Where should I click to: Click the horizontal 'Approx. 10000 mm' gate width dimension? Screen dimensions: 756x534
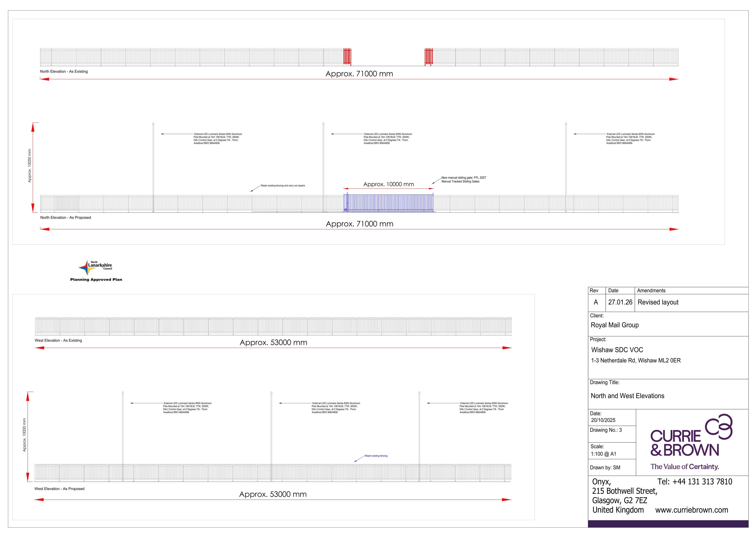(389, 184)
